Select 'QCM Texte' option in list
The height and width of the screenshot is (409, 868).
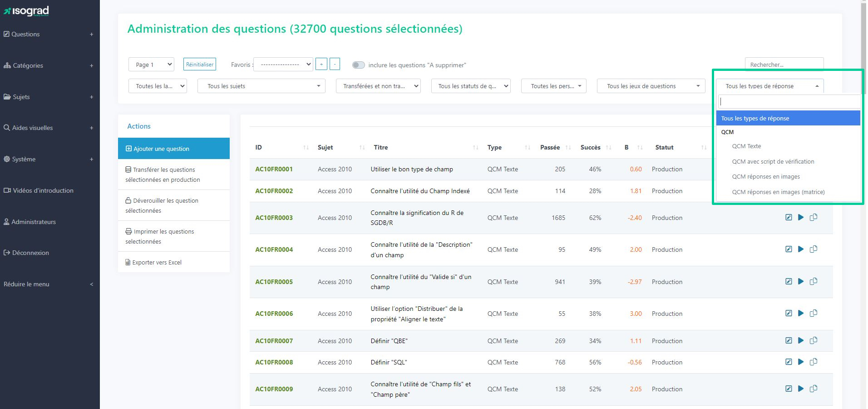(x=746, y=146)
